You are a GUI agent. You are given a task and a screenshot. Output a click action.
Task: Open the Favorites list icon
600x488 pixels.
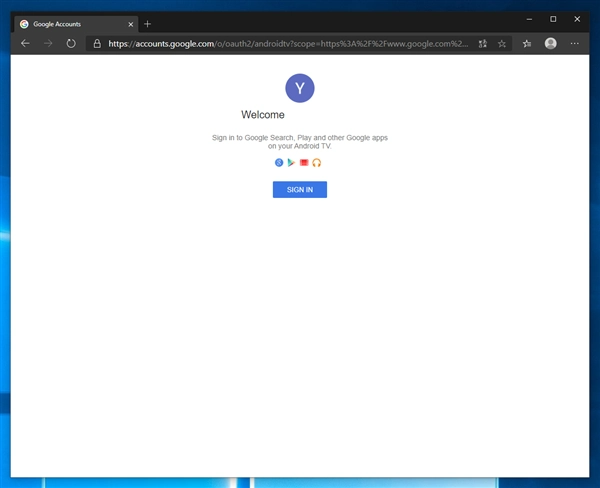point(527,44)
